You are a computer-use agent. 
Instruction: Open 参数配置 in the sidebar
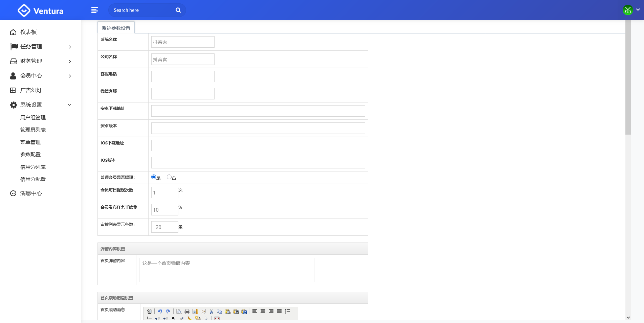[x=30, y=155]
